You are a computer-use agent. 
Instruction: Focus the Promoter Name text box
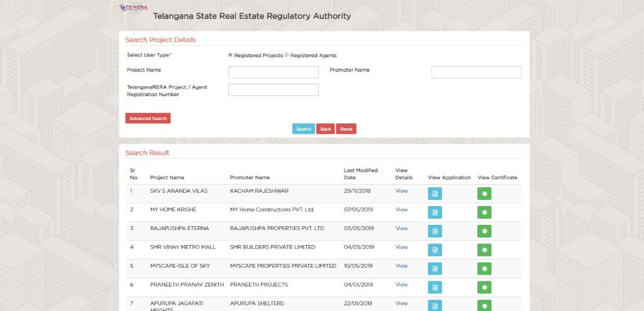tap(476, 72)
